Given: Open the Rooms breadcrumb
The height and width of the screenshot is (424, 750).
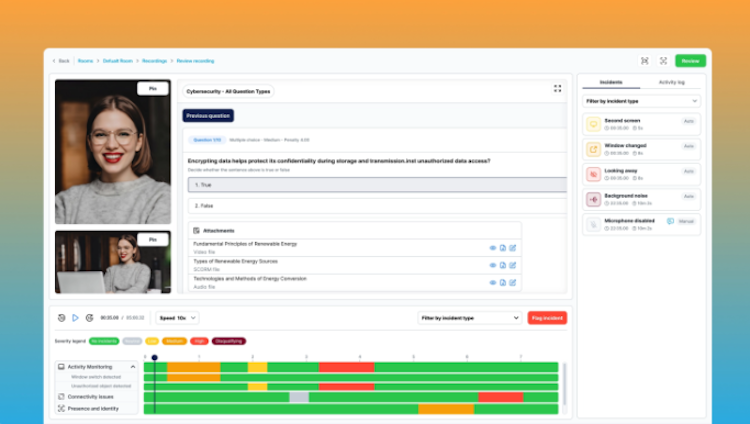Looking at the screenshot, I should click(x=85, y=61).
